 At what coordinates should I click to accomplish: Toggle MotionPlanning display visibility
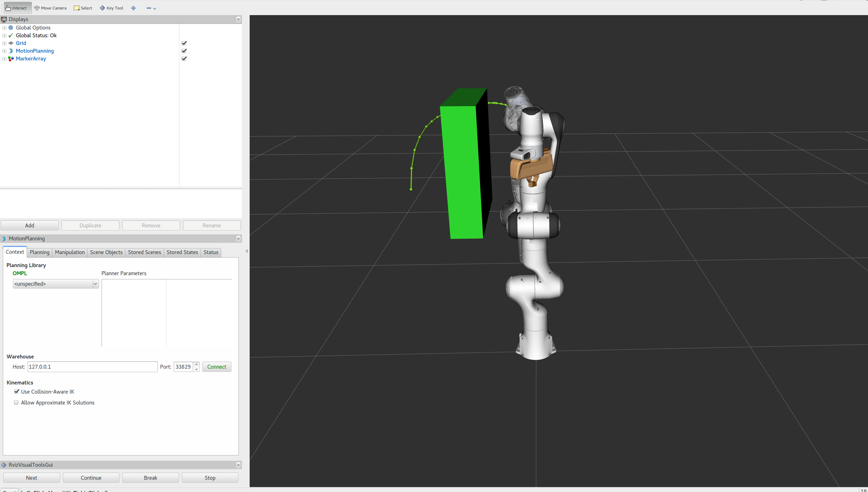point(184,51)
